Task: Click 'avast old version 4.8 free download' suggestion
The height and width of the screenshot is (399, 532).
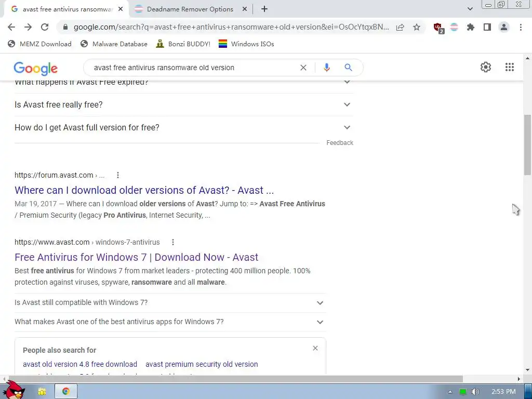Action: (80, 364)
